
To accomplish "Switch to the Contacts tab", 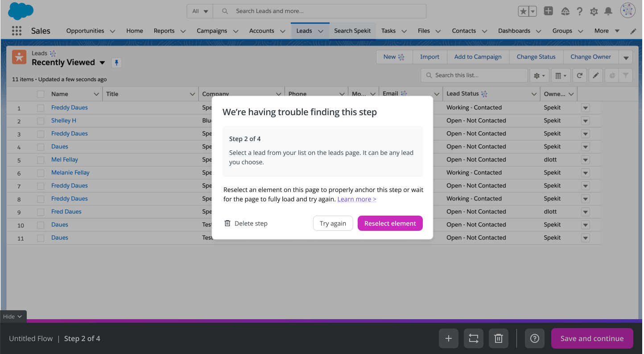I will 464,31.
